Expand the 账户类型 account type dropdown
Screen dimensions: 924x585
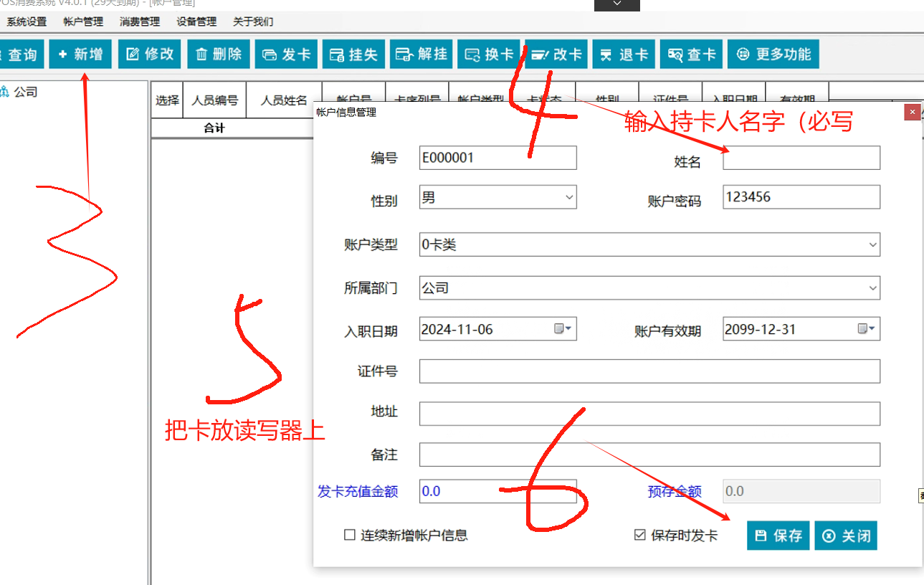coord(872,244)
